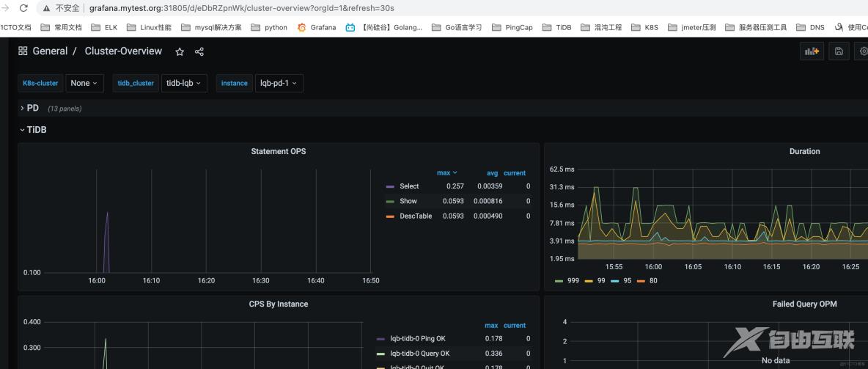Toggle the Show series in legend
Viewport: 868px width, 369px height.
pyautogui.click(x=408, y=201)
